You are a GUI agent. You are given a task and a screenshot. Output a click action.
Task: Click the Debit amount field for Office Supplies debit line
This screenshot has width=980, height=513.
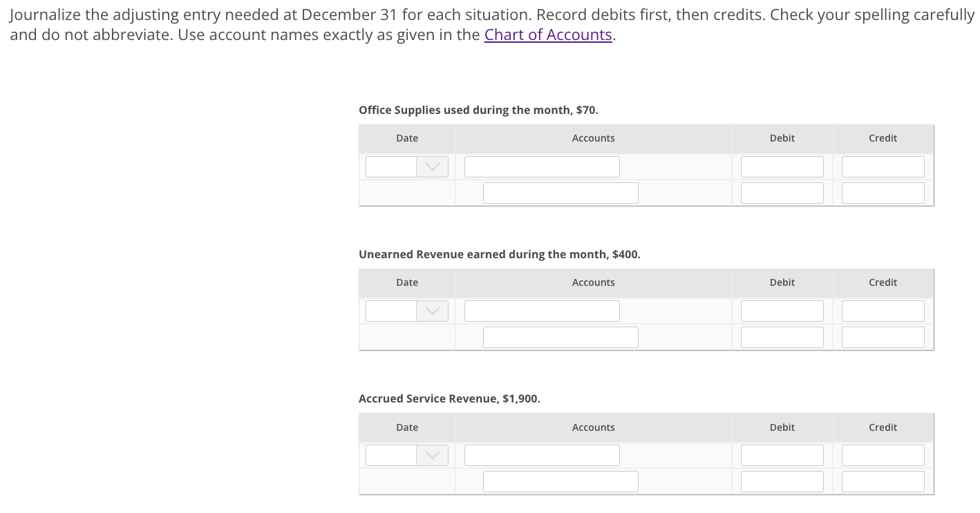click(x=782, y=166)
